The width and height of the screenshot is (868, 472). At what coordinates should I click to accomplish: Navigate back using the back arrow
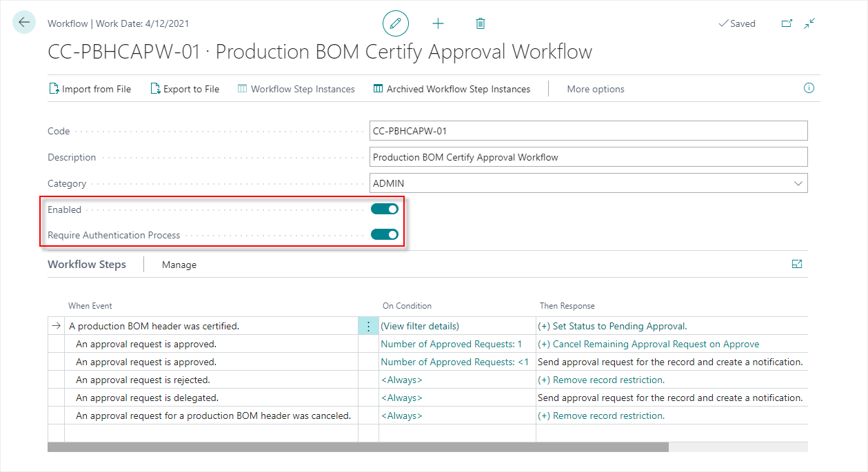23,22
